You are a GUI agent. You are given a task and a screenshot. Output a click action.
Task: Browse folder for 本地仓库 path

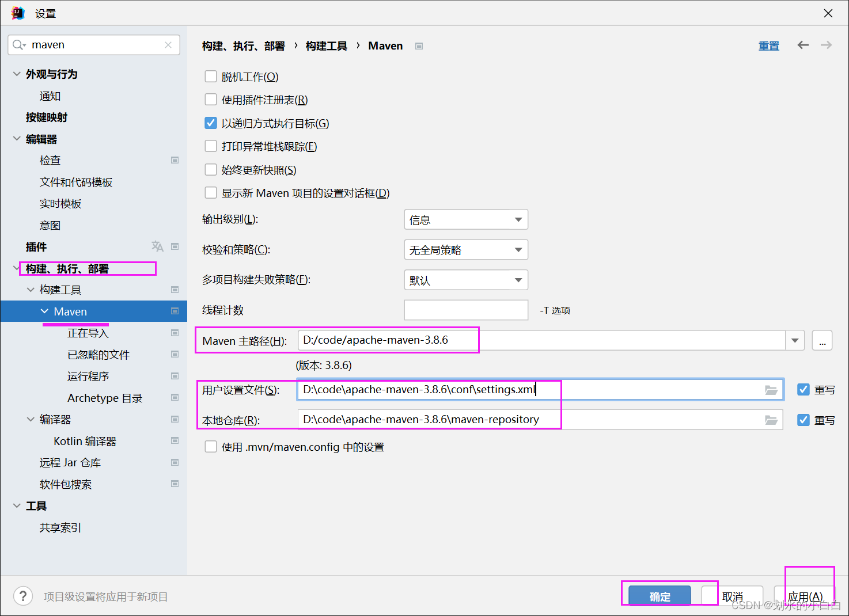tap(771, 420)
